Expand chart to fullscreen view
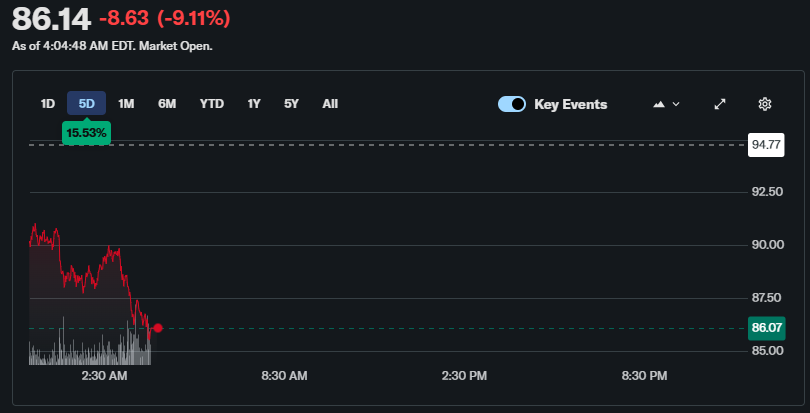The image size is (810, 413). 720,104
